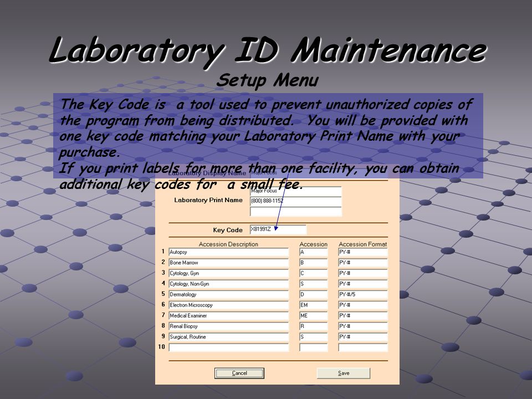This screenshot has width=532, height=399.
Task: Click the (800) 888-1152 print name line
Action: (x=295, y=201)
